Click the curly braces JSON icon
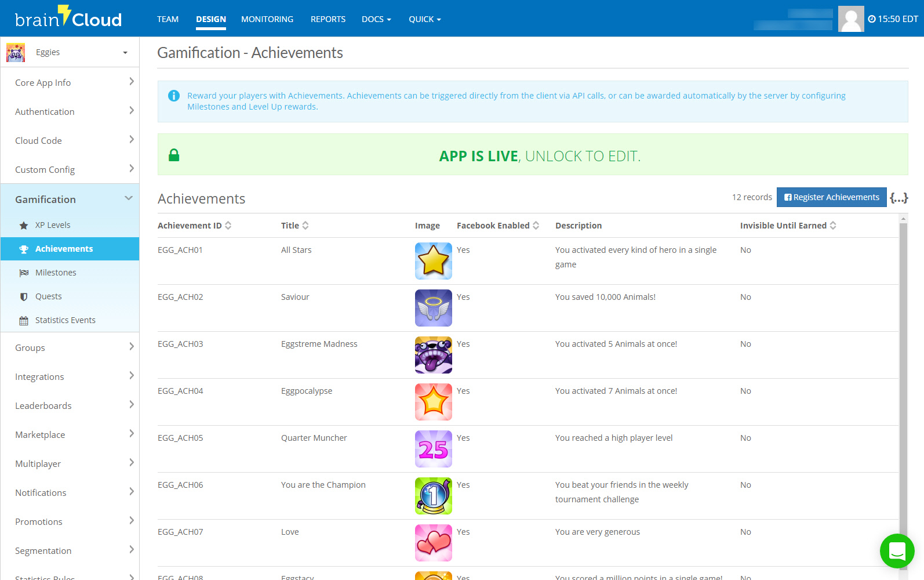Screen dimensions: 924x580 (898, 198)
